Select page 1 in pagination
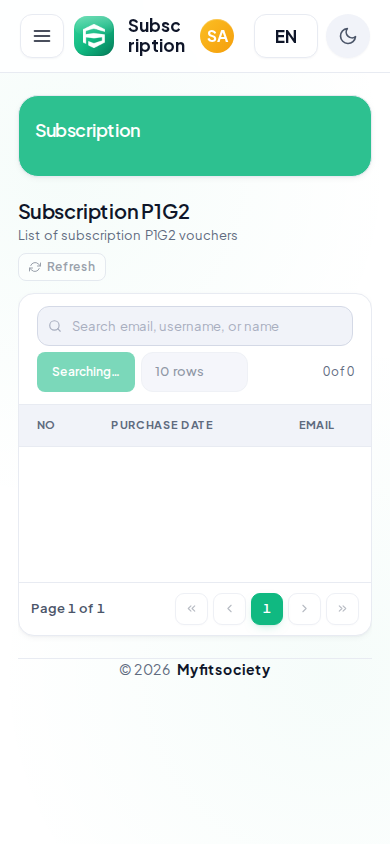Screen dimensions: 390x844 [x=267, y=609]
